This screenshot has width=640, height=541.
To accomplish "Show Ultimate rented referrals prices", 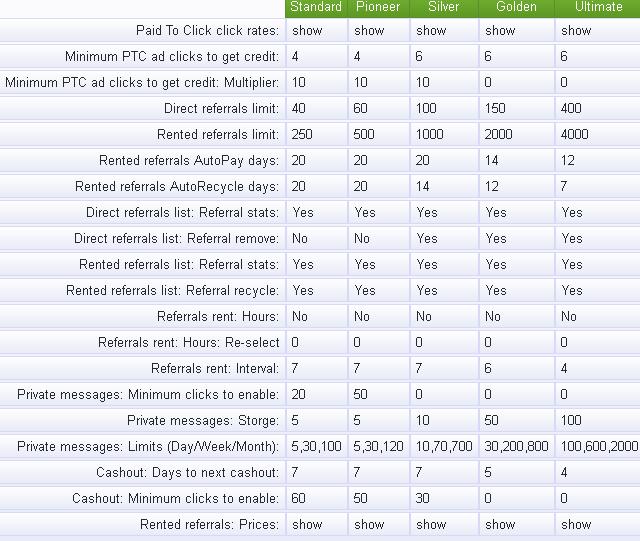I will point(576,524).
